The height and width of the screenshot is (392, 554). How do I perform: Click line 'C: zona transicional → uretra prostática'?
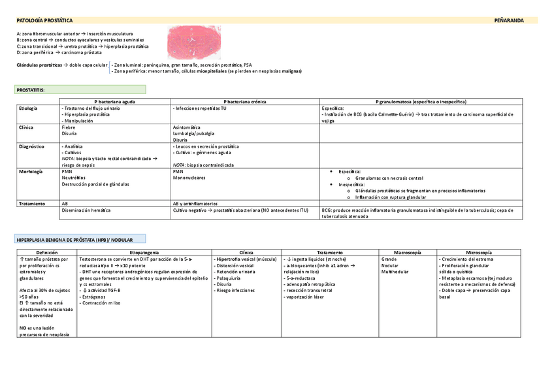pos(82,46)
